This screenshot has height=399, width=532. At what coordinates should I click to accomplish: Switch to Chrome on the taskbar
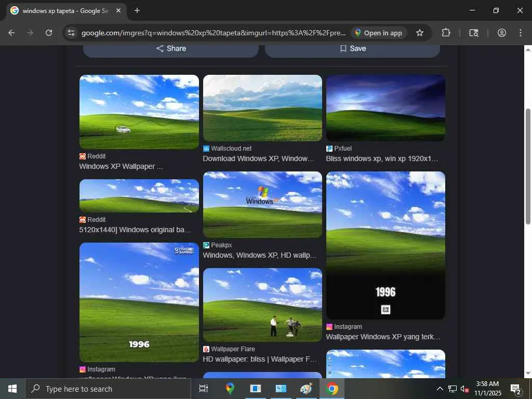pyautogui.click(x=332, y=389)
